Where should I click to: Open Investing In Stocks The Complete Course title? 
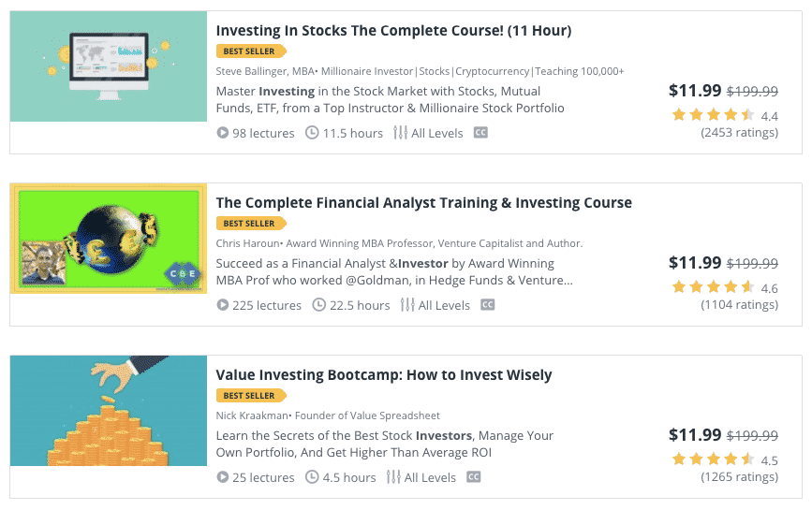point(393,31)
